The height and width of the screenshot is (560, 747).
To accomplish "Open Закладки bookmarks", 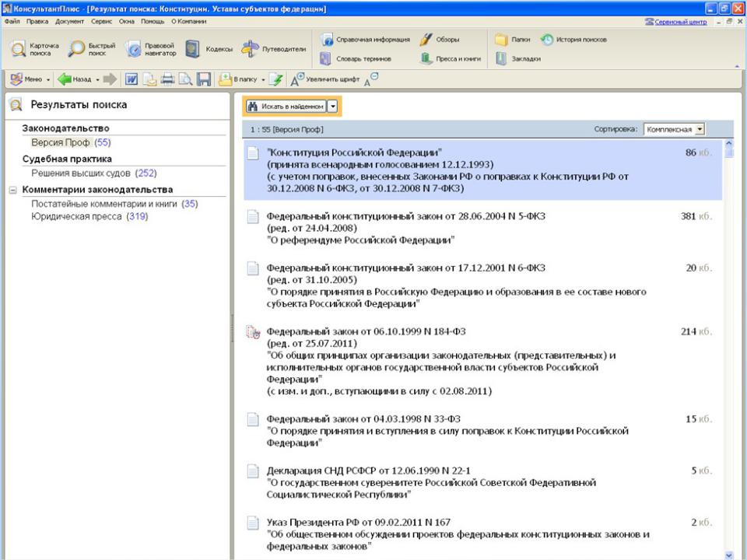I will pyautogui.click(x=518, y=58).
